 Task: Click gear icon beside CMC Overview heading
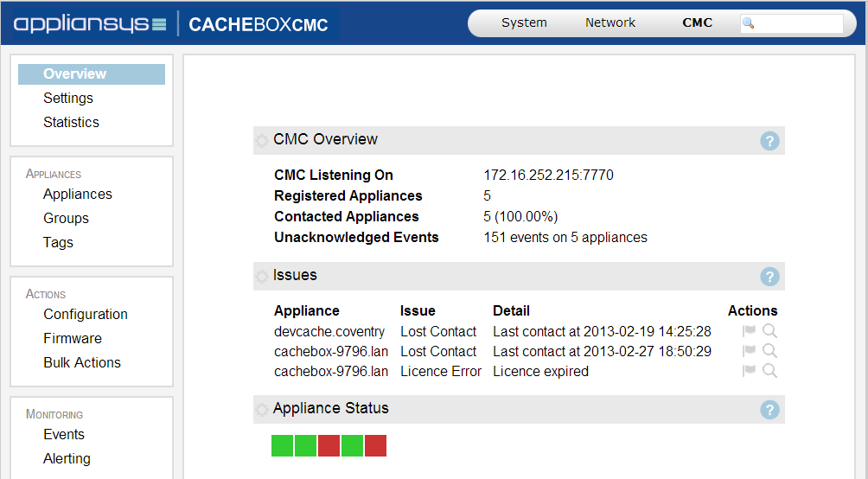[x=262, y=141]
